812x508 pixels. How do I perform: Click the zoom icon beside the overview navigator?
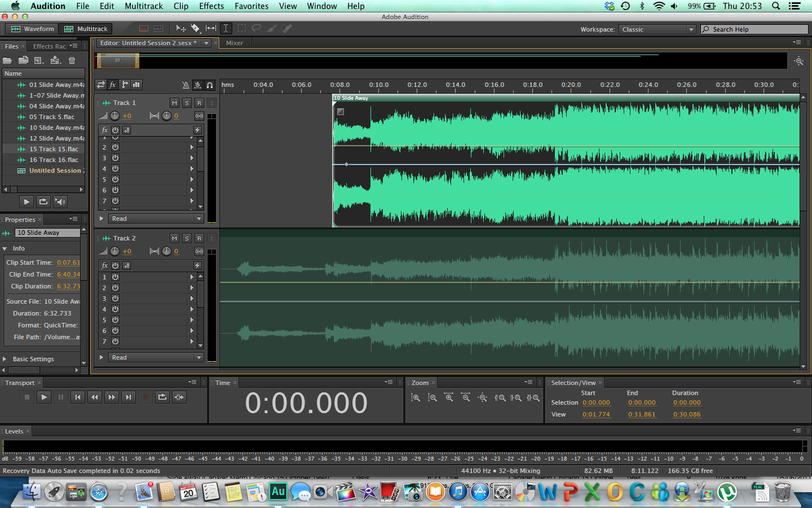pos(798,61)
